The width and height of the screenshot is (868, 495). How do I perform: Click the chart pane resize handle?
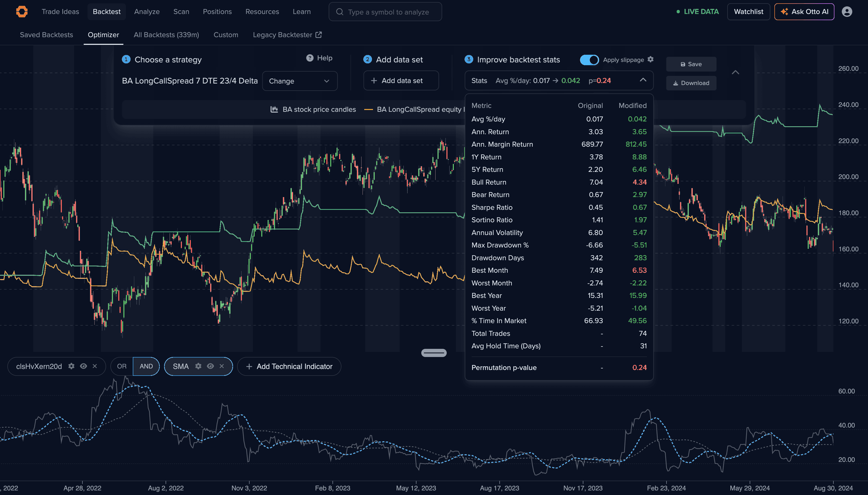(434, 353)
